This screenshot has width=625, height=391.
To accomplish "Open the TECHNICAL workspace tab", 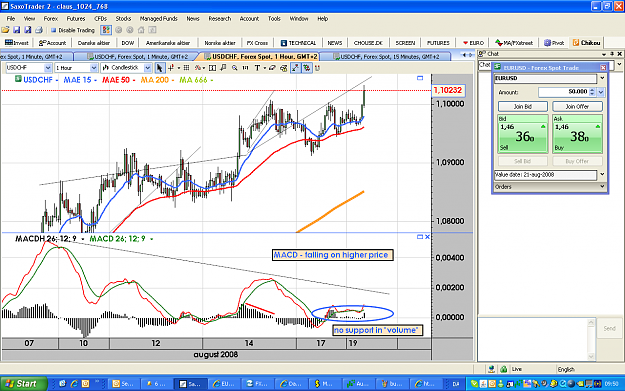I will [298, 43].
